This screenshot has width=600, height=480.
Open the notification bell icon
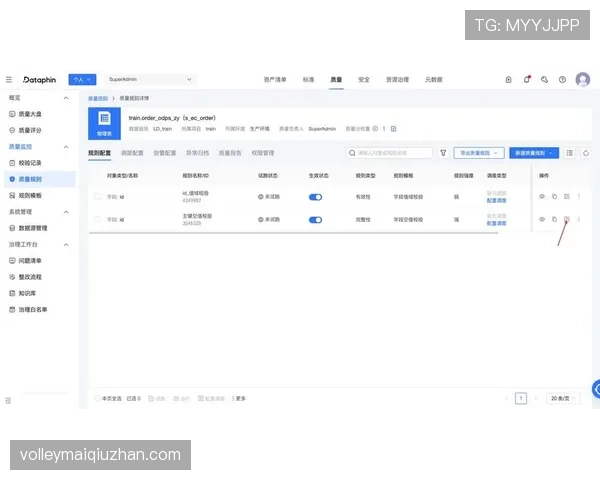click(527, 80)
